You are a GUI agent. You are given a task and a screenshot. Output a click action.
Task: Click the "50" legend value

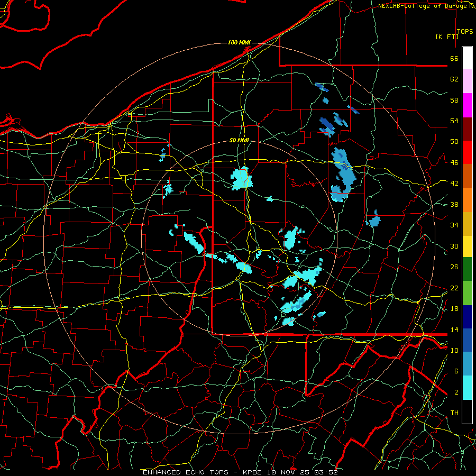point(454,142)
